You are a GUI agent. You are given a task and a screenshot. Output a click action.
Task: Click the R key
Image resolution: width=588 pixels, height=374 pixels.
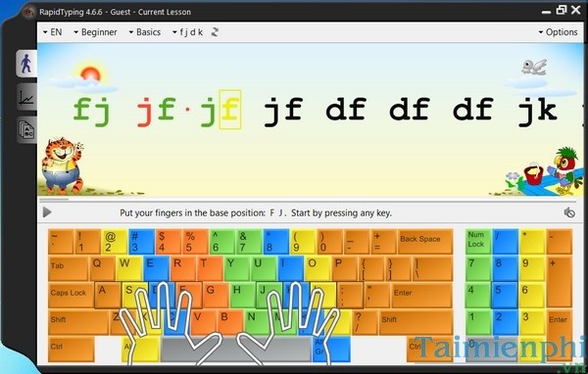(183, 268)
